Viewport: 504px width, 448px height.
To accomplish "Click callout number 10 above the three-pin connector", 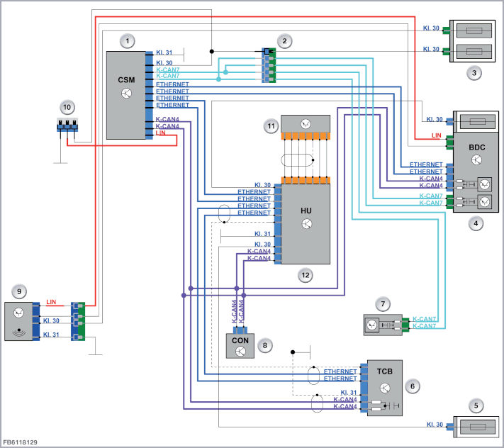I will [x=67, y=107].
